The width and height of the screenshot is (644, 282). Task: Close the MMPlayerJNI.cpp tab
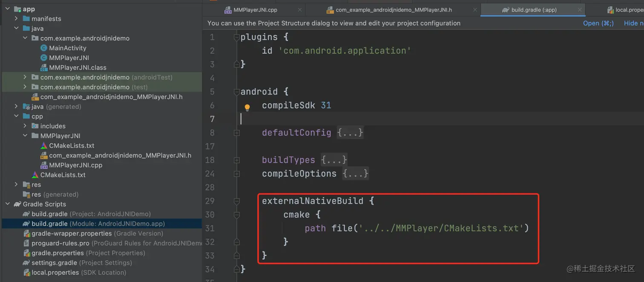[x=300, y=10]
